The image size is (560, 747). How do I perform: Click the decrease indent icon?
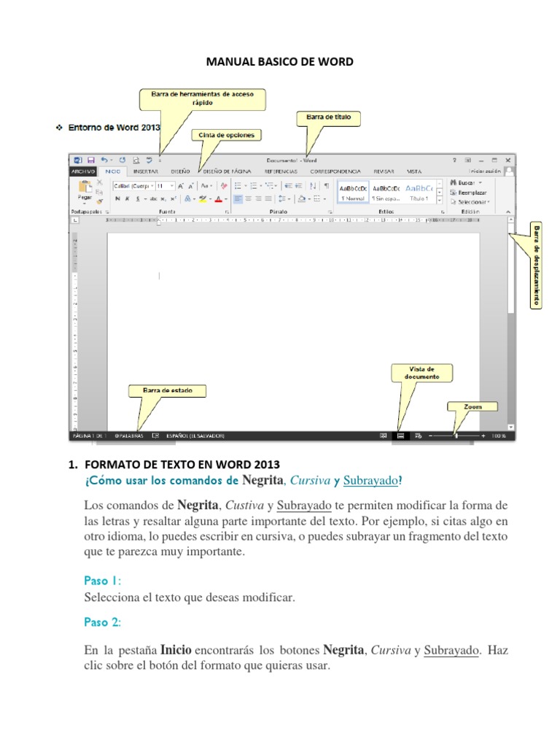289,186
